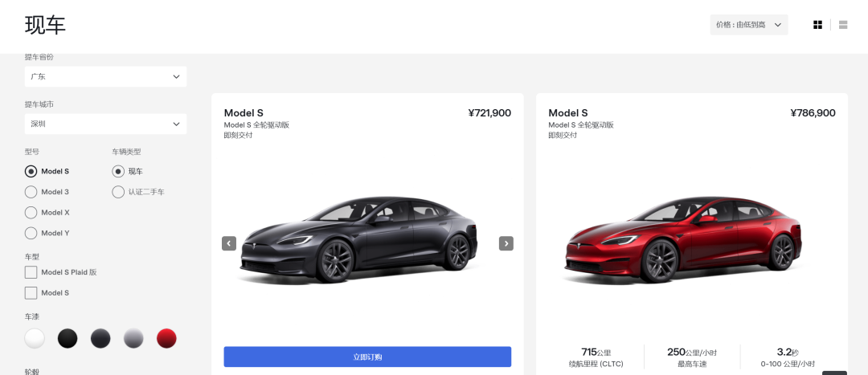Tick the Model S trim checkbox

31,293
